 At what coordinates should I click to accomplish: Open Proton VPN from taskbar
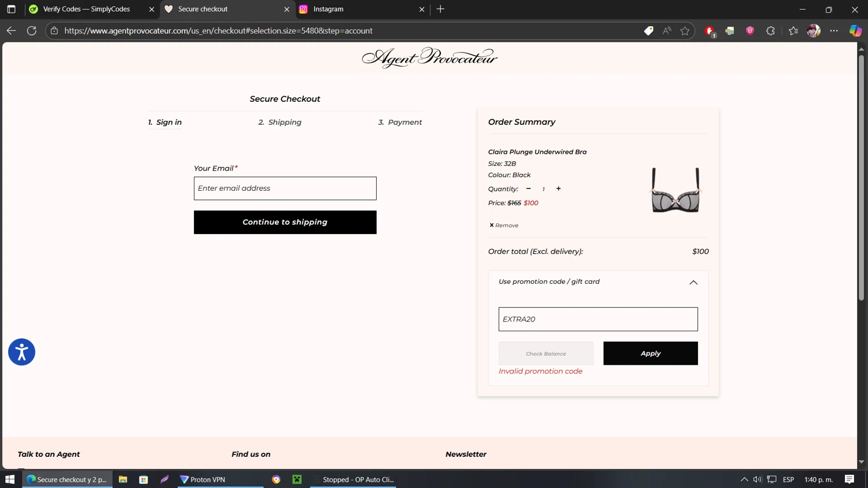click(x=220, y=479)
